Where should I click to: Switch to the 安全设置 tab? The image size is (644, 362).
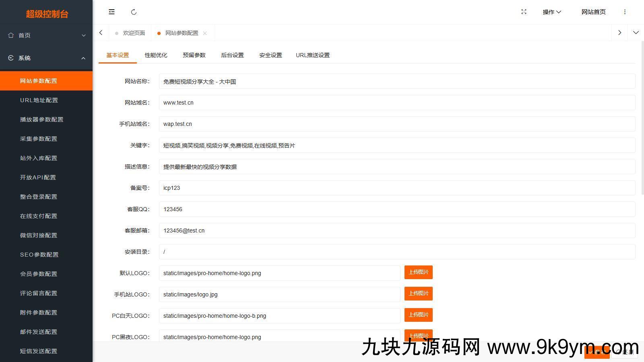(270, 55)
